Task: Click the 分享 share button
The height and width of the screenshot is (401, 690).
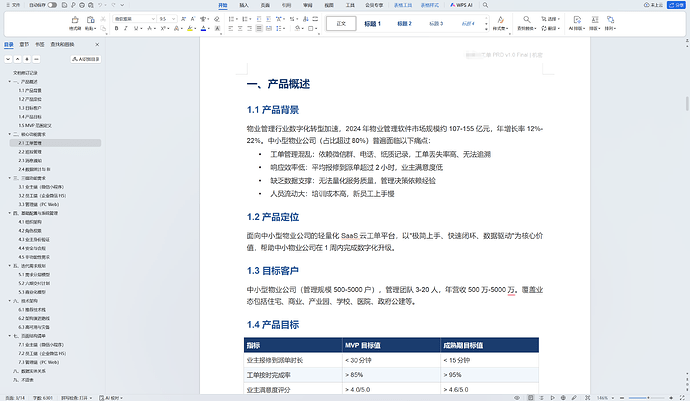Action: [x=676, y=5]
